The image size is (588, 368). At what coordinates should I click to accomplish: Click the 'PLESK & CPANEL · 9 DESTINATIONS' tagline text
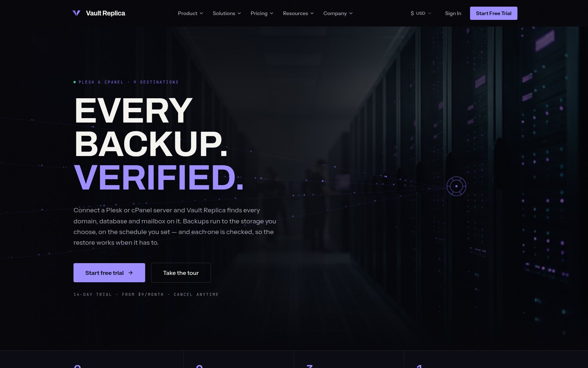(x=128, y=82)
